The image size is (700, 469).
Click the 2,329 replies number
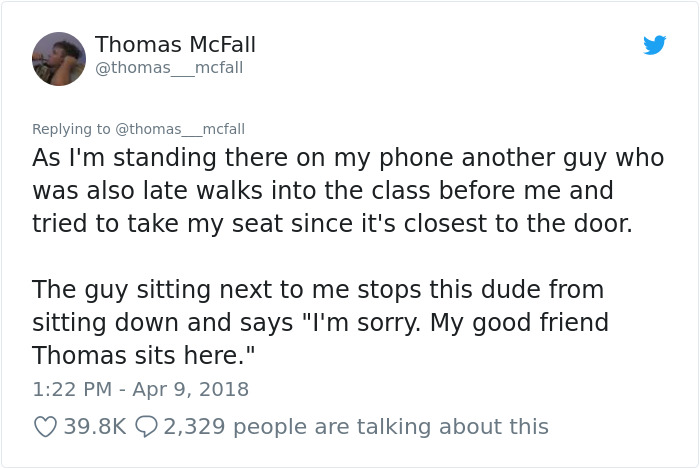197,427
